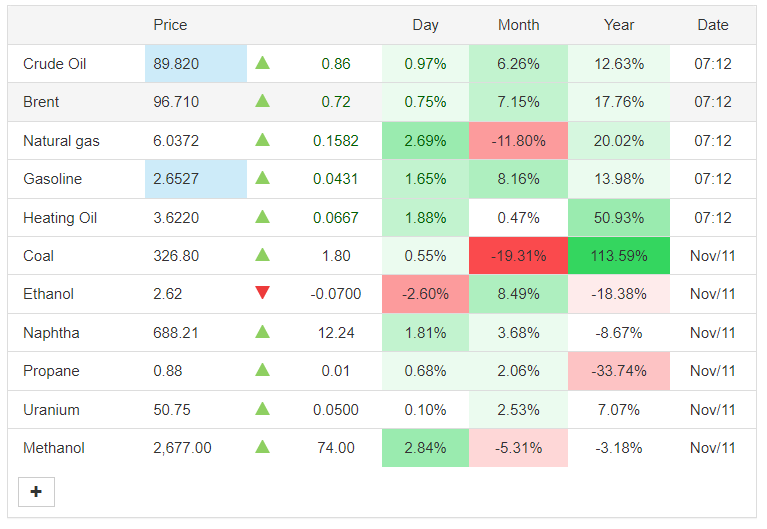The height and width of the screenshot is (529, 767).
Task: Select the Coal price 326.80
Action: 176,255
